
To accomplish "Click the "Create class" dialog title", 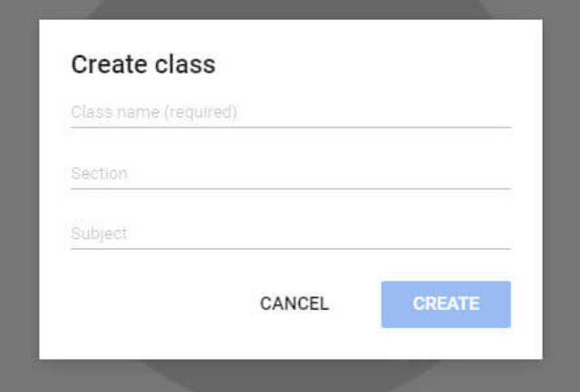I will (143, 64).
